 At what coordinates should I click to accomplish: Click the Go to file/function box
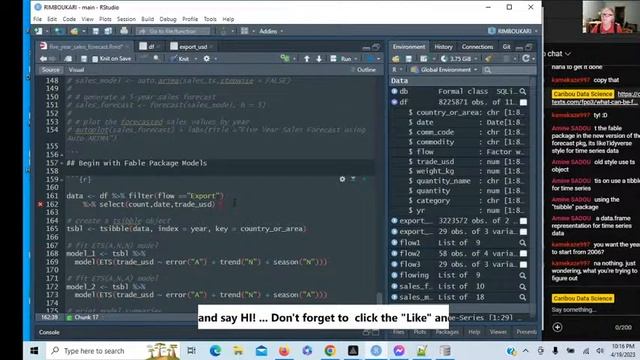tap(173, 31)
